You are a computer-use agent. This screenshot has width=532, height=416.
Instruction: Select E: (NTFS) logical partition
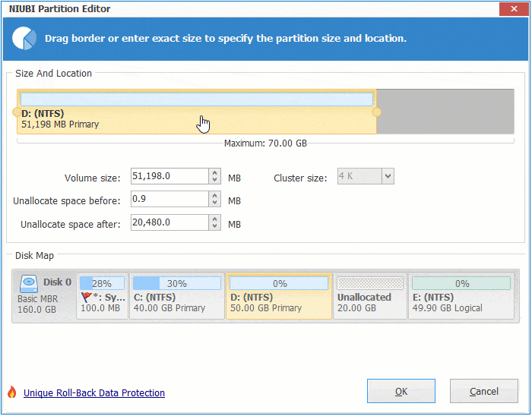pos(461,296)
